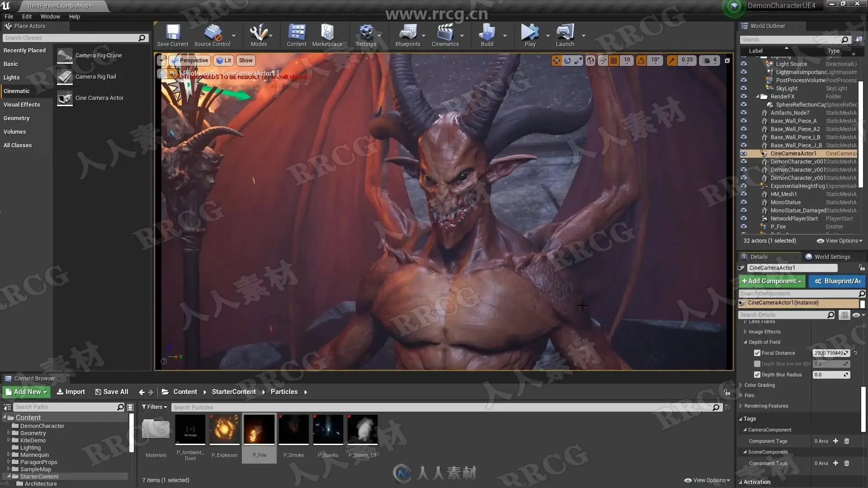Select the P_Explosion particle thumbnail
Screen dimensions: 868x488
pos(224,430)
